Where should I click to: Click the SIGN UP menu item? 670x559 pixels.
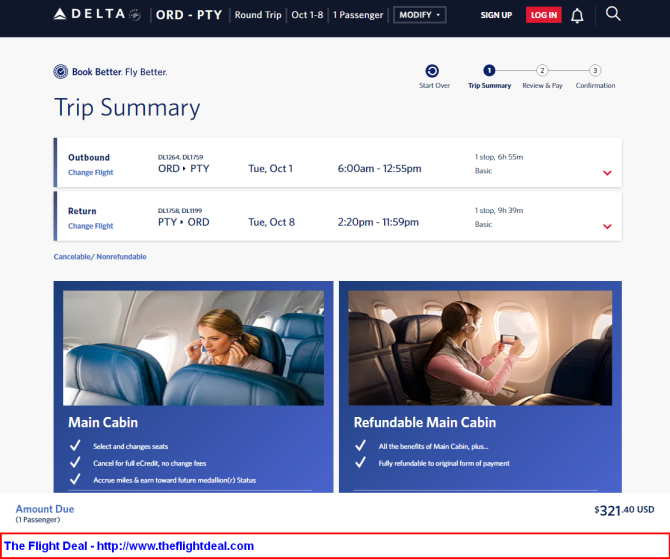pyautogui.click(x=496, y=15)
